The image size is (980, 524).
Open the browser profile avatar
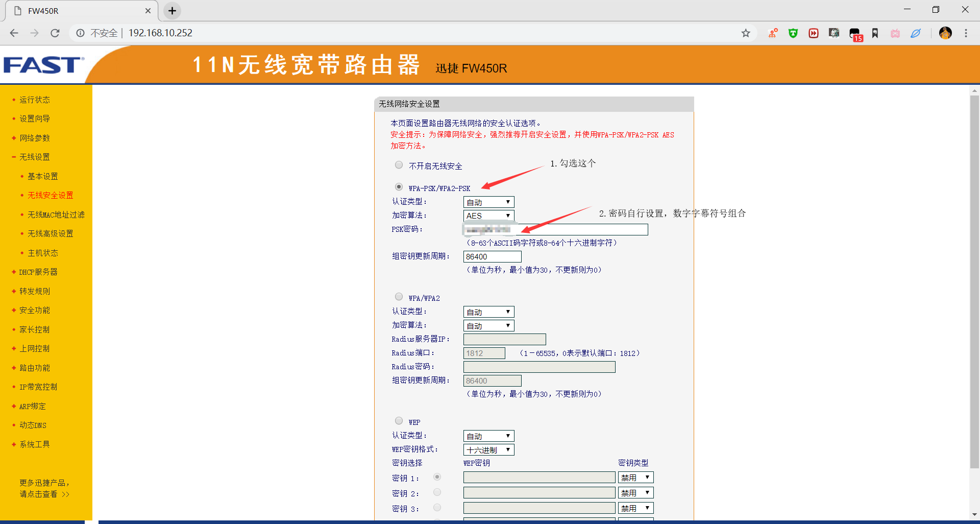[945, 33]
